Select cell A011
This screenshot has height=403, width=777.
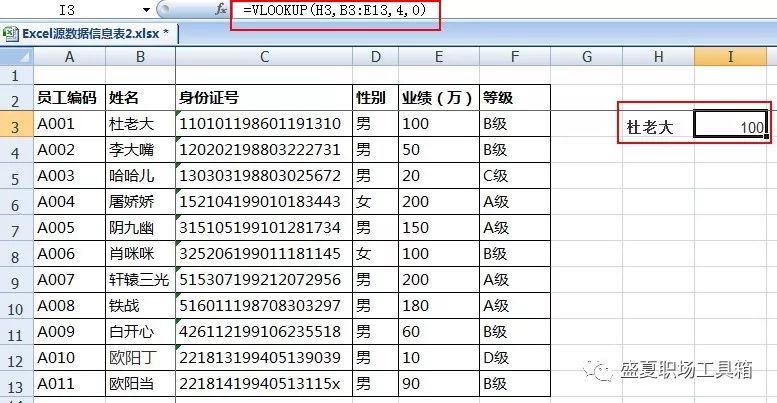tap(69, 384)
